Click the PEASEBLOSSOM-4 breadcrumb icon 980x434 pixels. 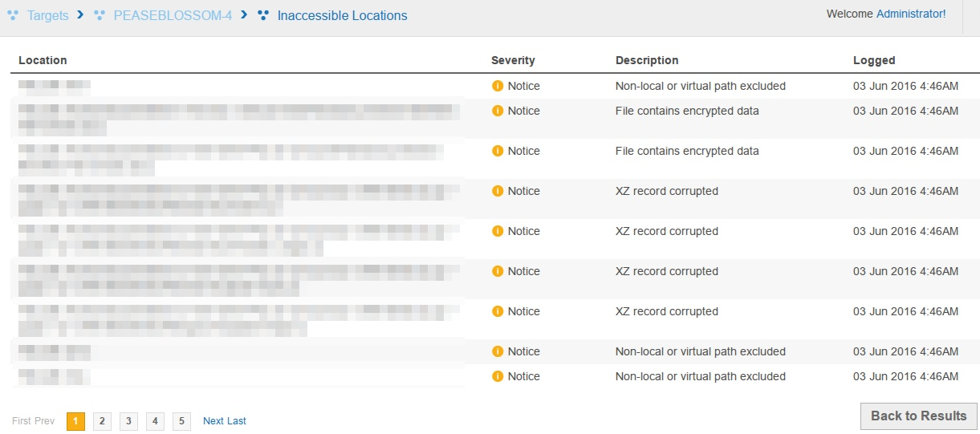click(x=100, y=15)
